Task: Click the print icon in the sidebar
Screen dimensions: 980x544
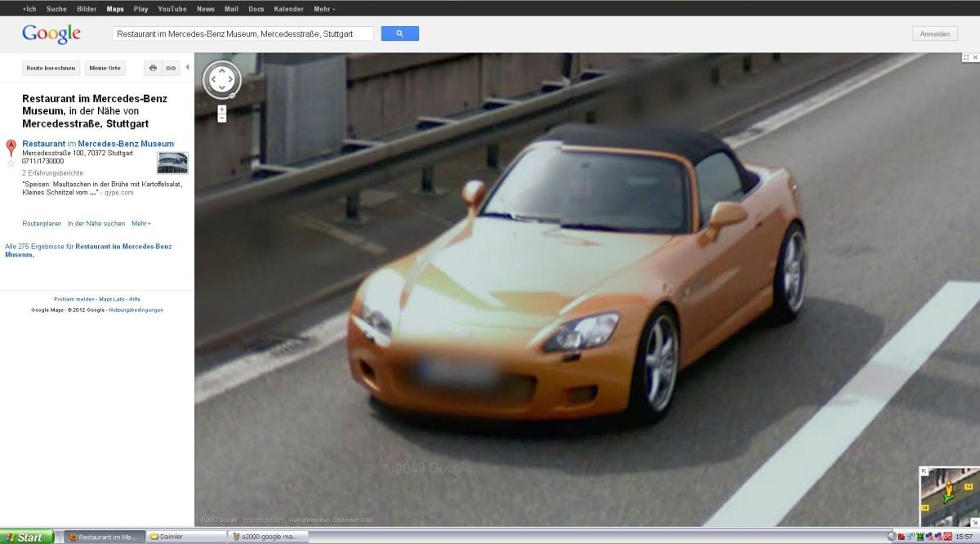Action: click(153, 68)
